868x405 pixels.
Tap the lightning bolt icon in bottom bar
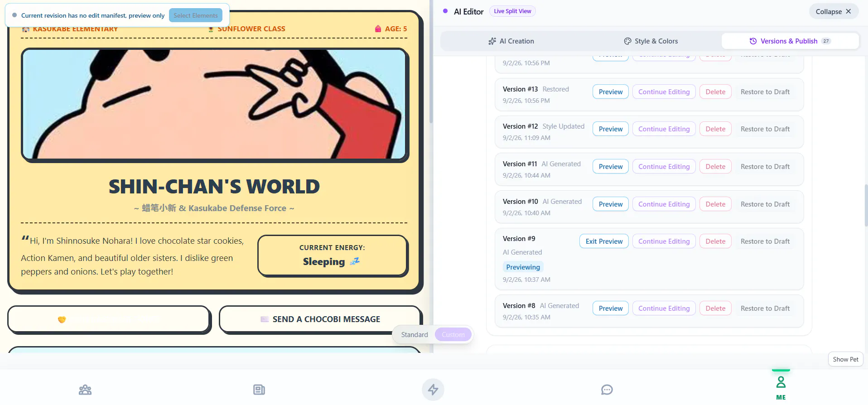433,390
